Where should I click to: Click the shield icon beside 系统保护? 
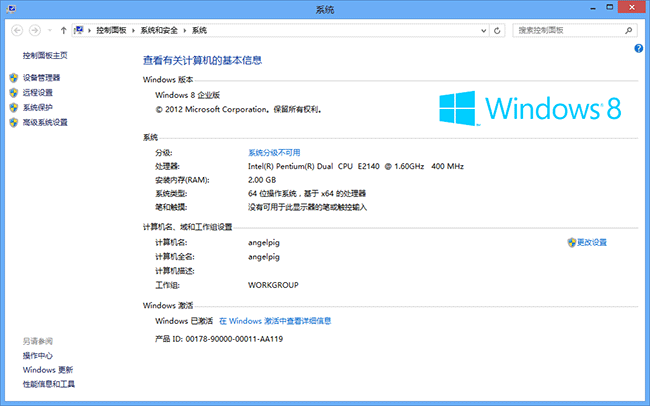(14, 107)
